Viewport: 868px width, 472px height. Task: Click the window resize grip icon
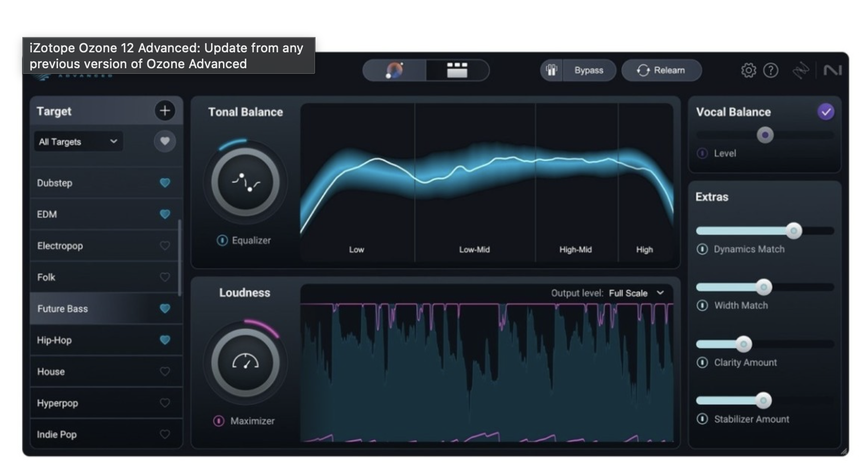(x=844, y=452)
